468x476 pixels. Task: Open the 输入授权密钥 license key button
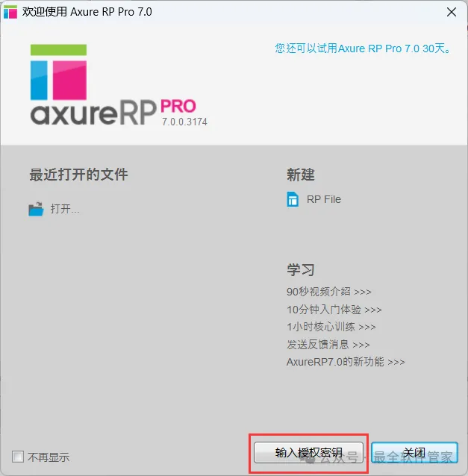click(x=308, y=452)
